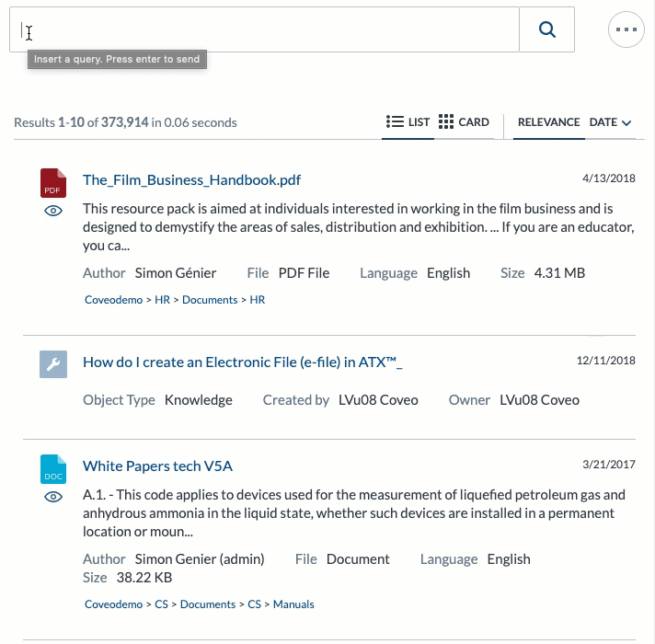
Task: Open the Electronic File in ATX result
Action: (x=242, y=362)
